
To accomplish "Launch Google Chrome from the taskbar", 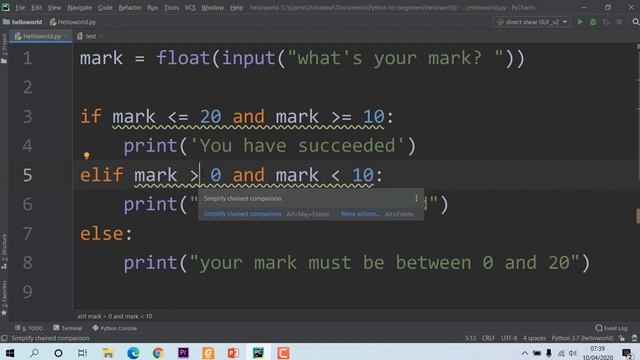I will (x=158, y=353).
